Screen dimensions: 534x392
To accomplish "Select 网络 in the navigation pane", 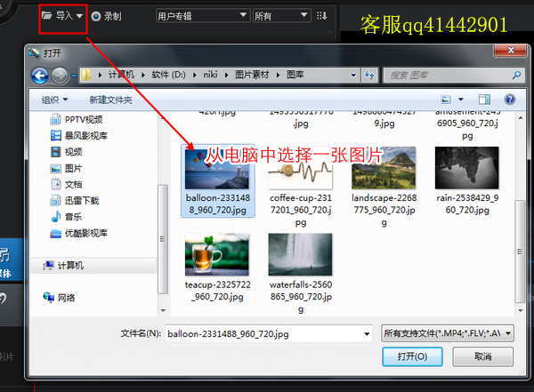I will pyautogui.click(x=59, y=298).
